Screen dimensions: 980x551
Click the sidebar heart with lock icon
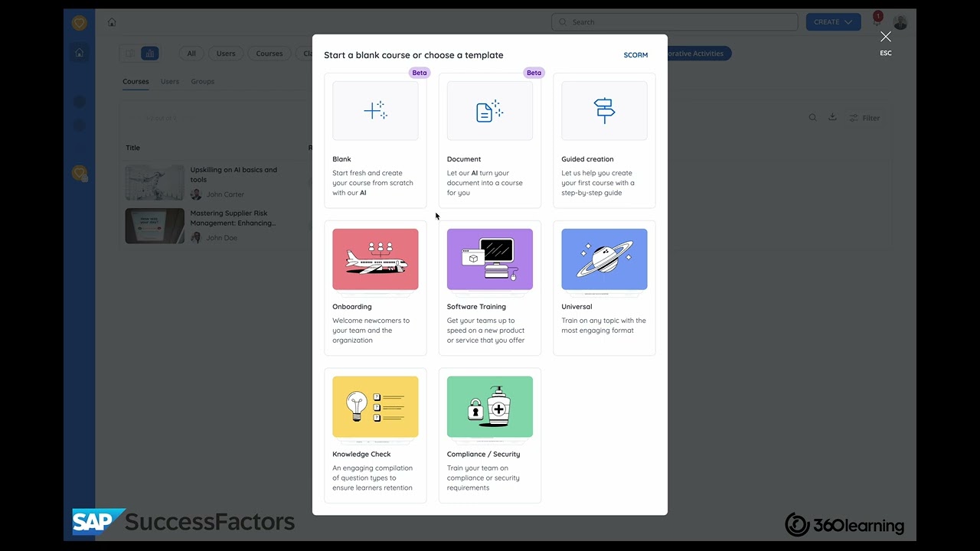click(x=80, y=174)
